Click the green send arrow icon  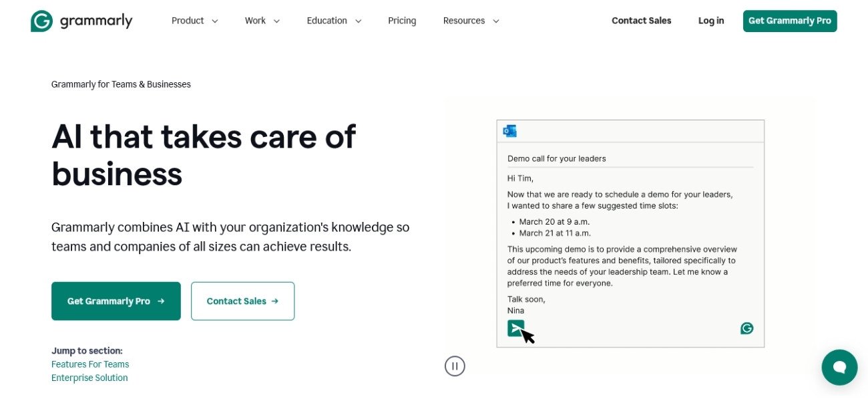point(515,327)
